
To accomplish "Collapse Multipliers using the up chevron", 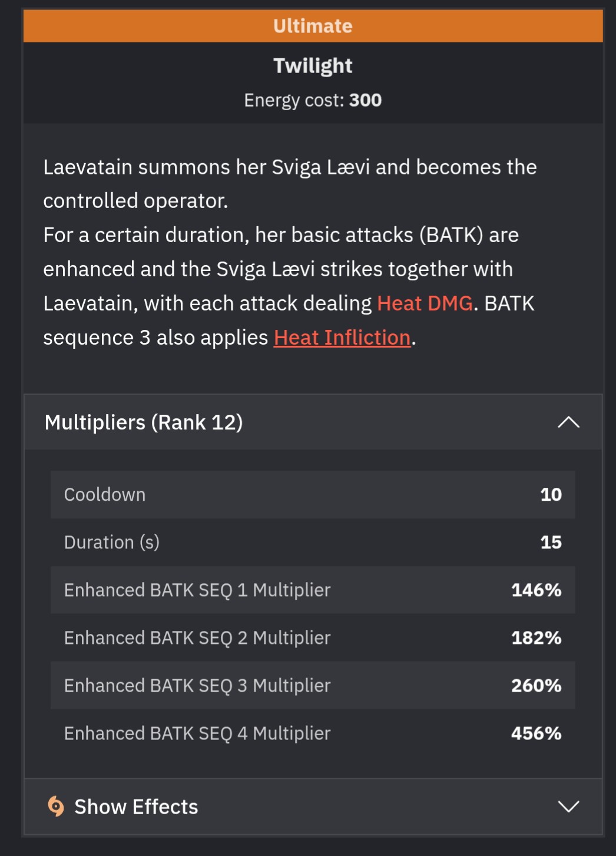I will [568, 422].
